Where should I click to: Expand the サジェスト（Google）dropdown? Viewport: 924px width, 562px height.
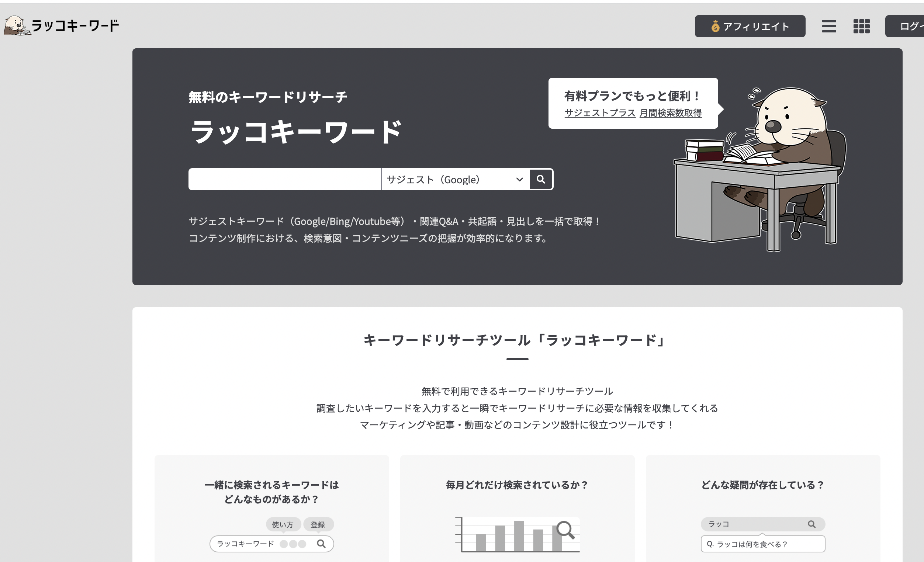coord(455,179)
